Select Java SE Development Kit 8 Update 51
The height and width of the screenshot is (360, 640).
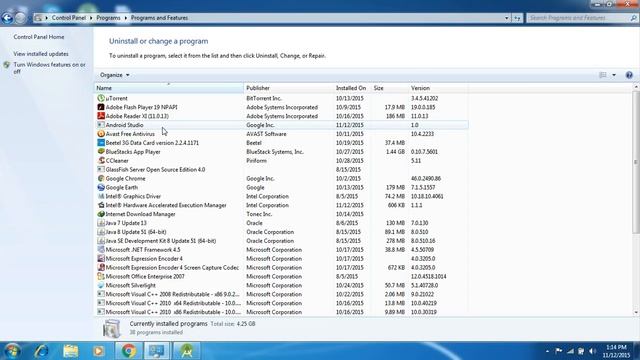coord(282,241)
